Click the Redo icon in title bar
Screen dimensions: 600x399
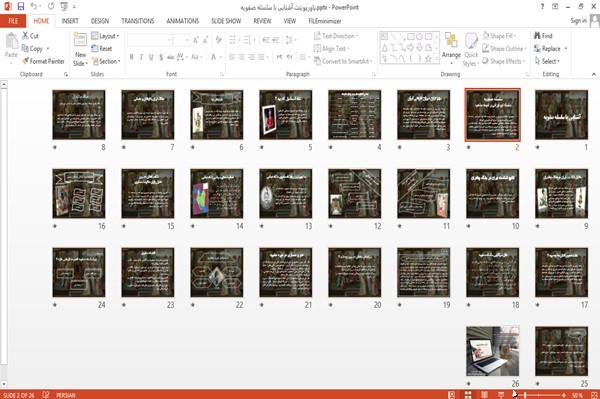point(51,6)
